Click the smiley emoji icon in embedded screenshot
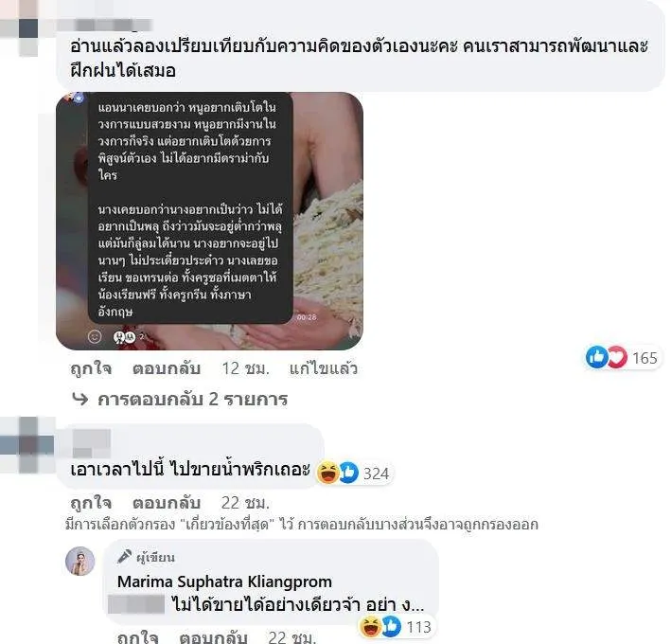 click(95, 337)
